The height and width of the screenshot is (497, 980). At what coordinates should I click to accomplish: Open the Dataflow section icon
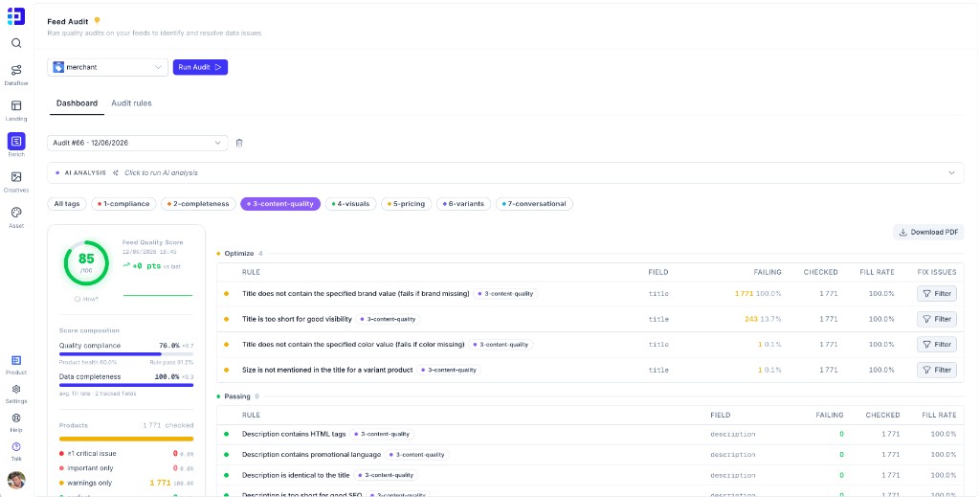[x=16, y=70]
